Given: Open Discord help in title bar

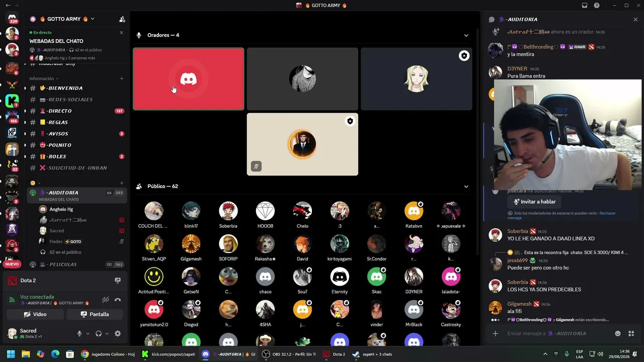Looking at the screenshot, I should 597,6.
